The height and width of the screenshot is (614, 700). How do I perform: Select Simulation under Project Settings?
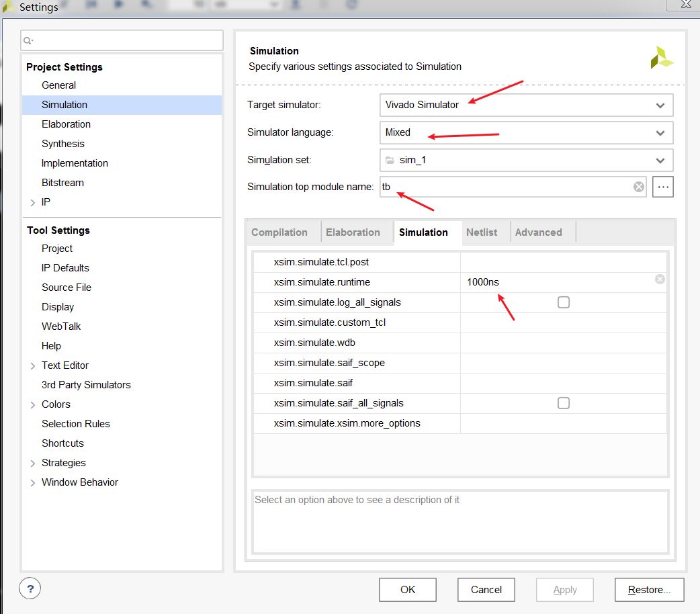coord(122,105)
